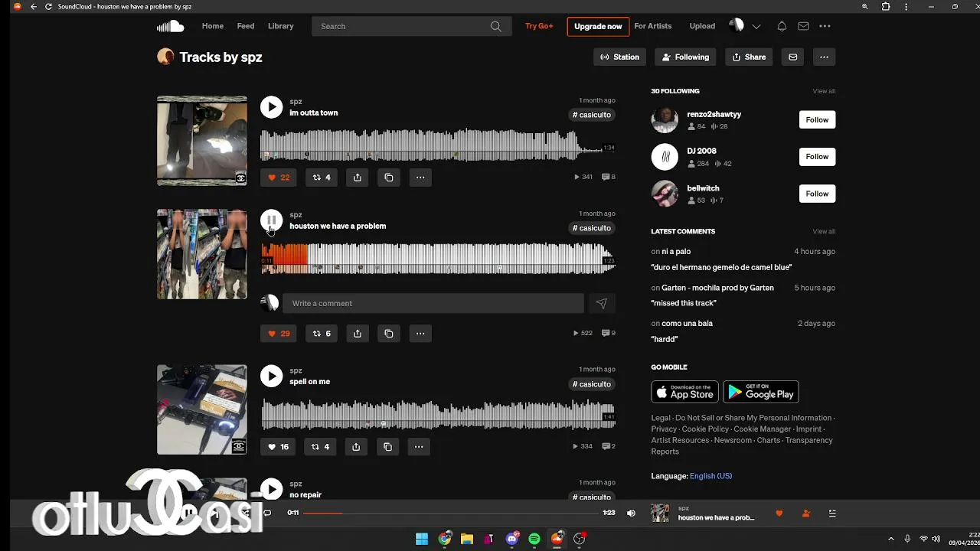Start the spz Station
980x551 pixels.
[x=620, y=57]
